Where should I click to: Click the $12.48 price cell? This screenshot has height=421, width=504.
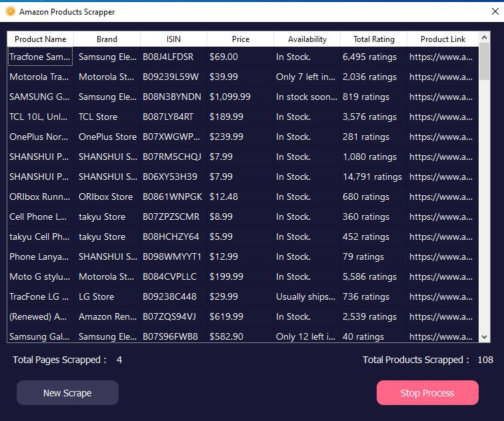click(x=241, y=197)
